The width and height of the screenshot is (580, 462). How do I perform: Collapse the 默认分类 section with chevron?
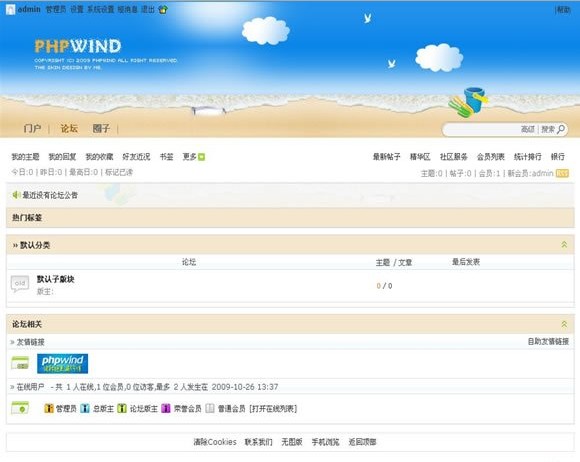[564, 245]
